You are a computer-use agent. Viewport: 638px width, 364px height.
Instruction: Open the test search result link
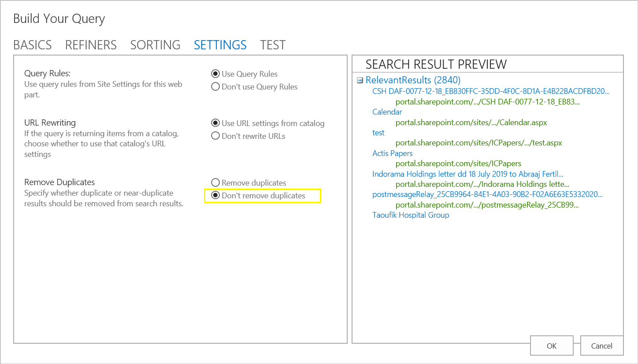(378, 133)
